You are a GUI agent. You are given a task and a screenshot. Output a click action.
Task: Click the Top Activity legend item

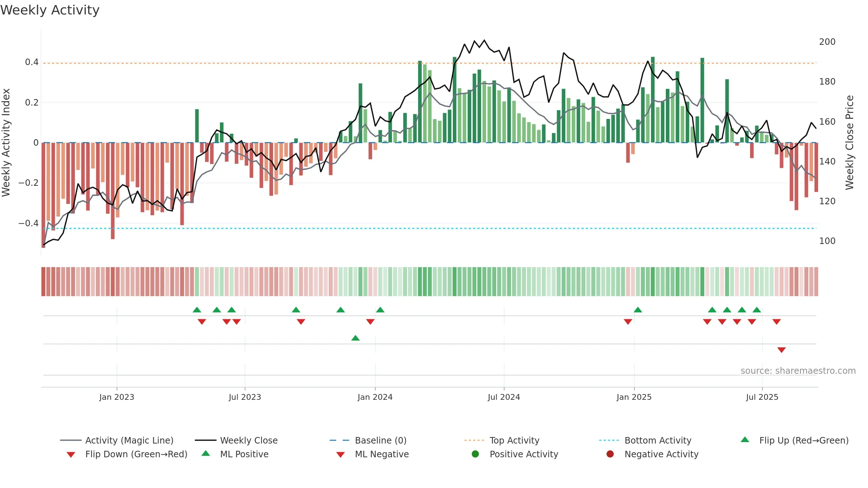tap(502, 440)
